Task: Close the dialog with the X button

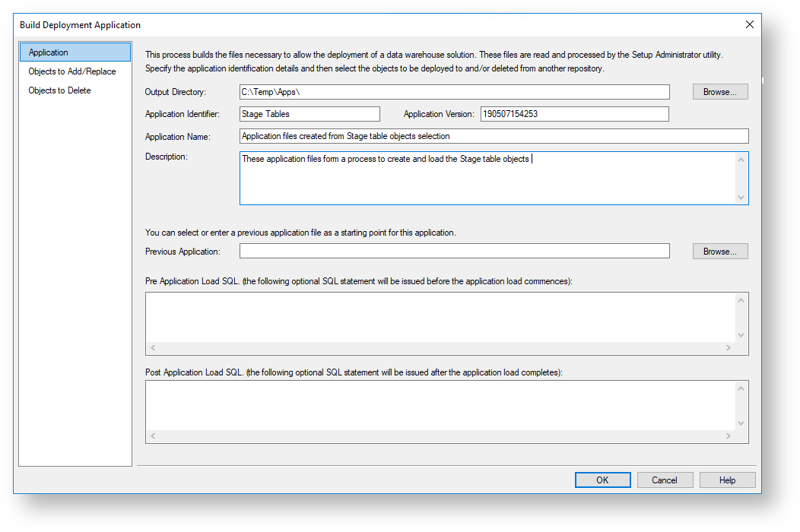Action: tap(749, 24)
